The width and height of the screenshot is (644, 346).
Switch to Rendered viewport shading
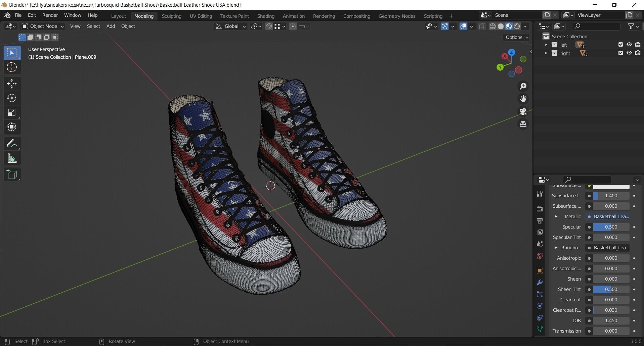tap(517, 27)
